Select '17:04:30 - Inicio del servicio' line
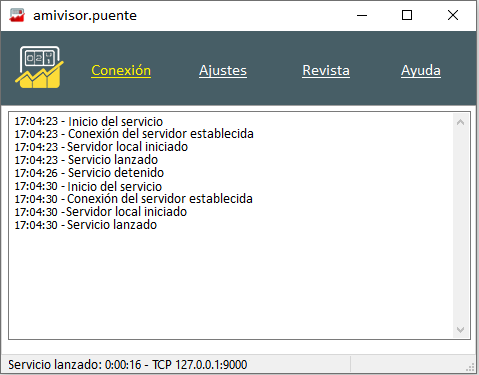 coord(88,186)
